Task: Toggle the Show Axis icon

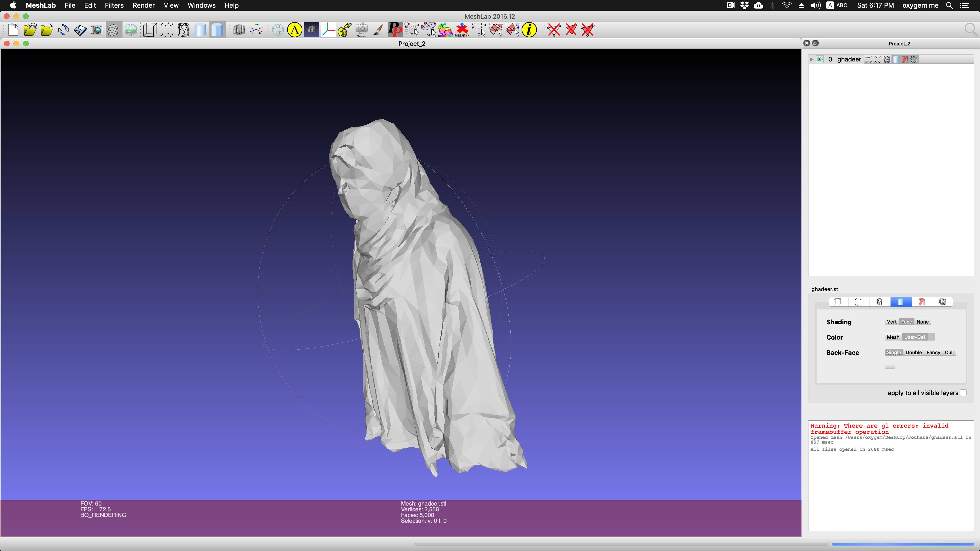Action: [256, 30]
